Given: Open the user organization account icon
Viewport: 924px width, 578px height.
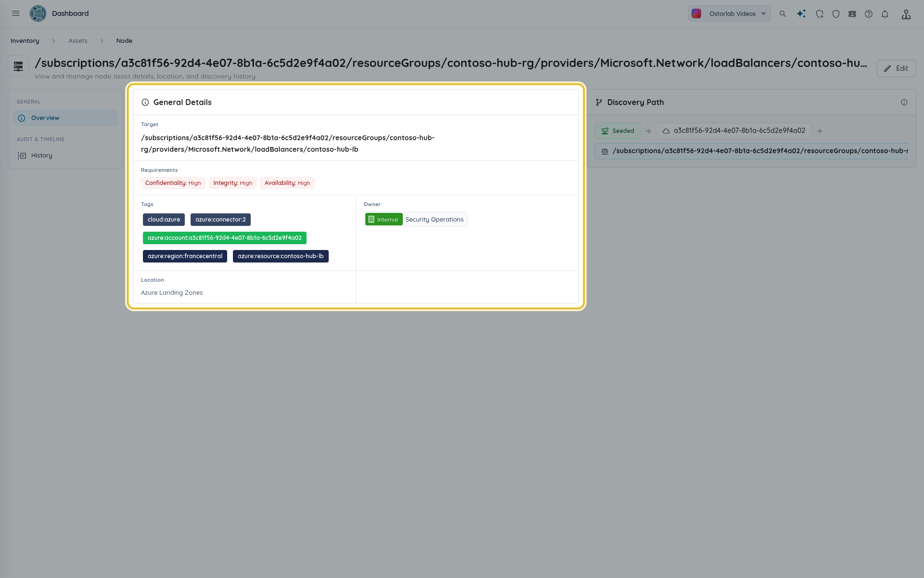Looking at the screenshot, I should (x=906, y=14).
